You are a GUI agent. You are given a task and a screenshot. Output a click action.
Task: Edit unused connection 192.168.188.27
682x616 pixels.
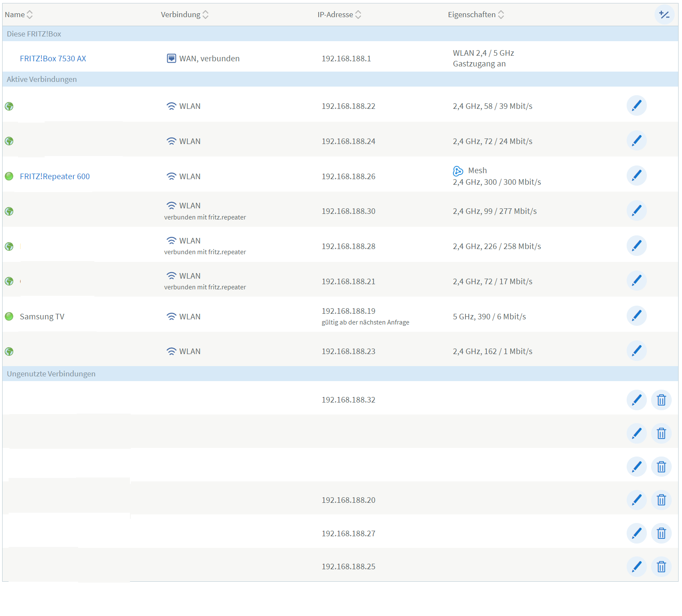click(637, 533)
